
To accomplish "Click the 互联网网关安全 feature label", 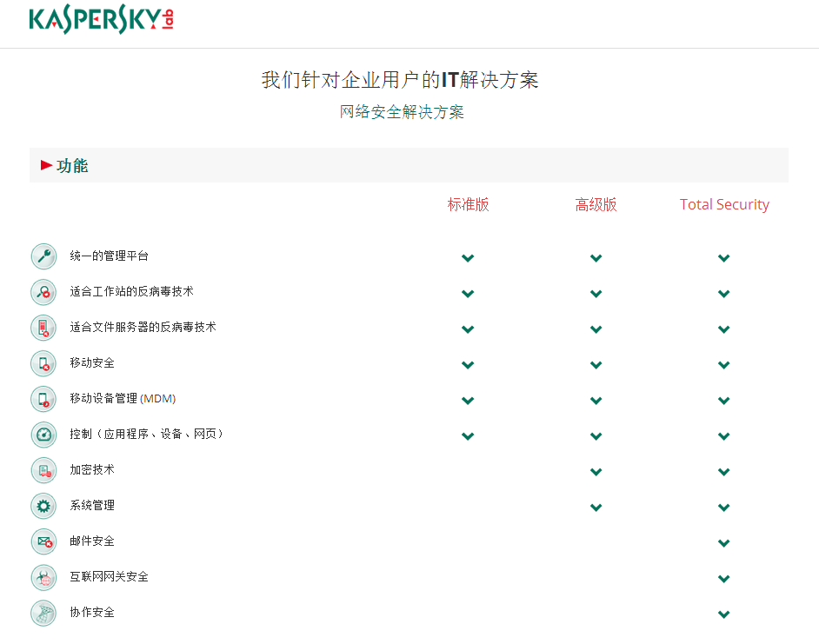I will point(110,576).
